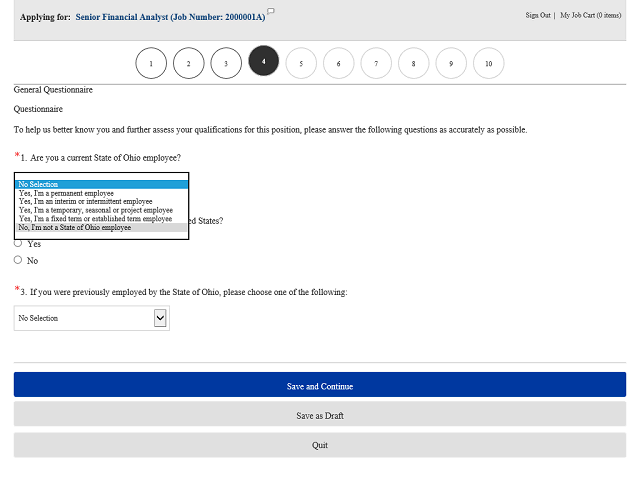Expand question 3 No Selection dropdown arrow
This screenshot has width=640, height=480.
coord(160,318)
